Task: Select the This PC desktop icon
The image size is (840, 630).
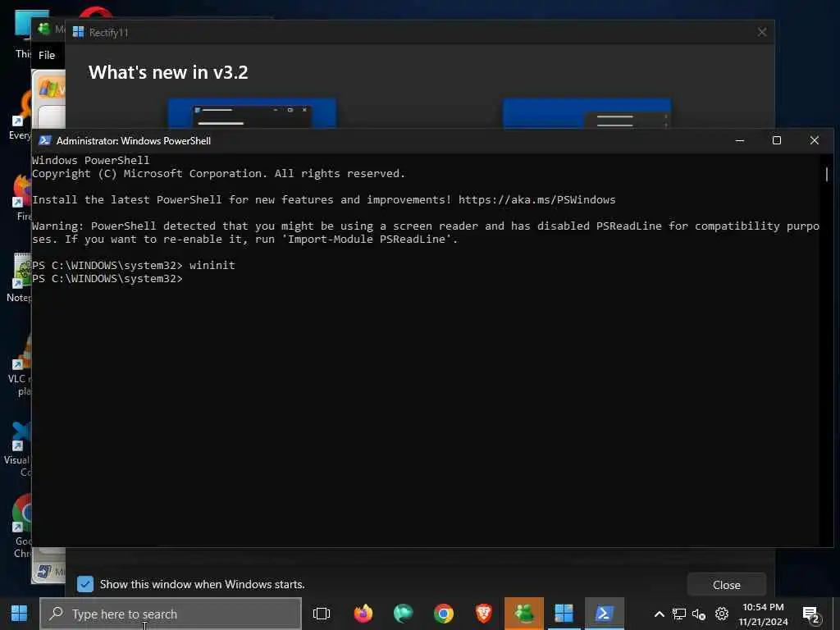Action: coord(22,33)
